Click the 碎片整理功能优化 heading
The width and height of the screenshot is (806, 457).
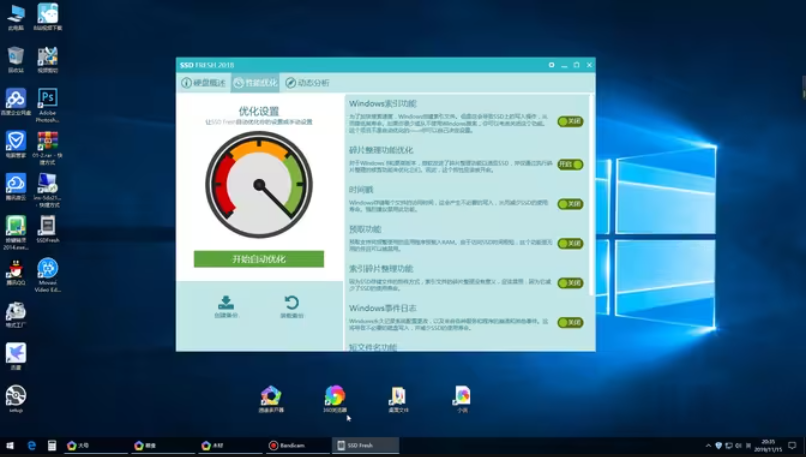pyautogui.click(x=381, y=150)
